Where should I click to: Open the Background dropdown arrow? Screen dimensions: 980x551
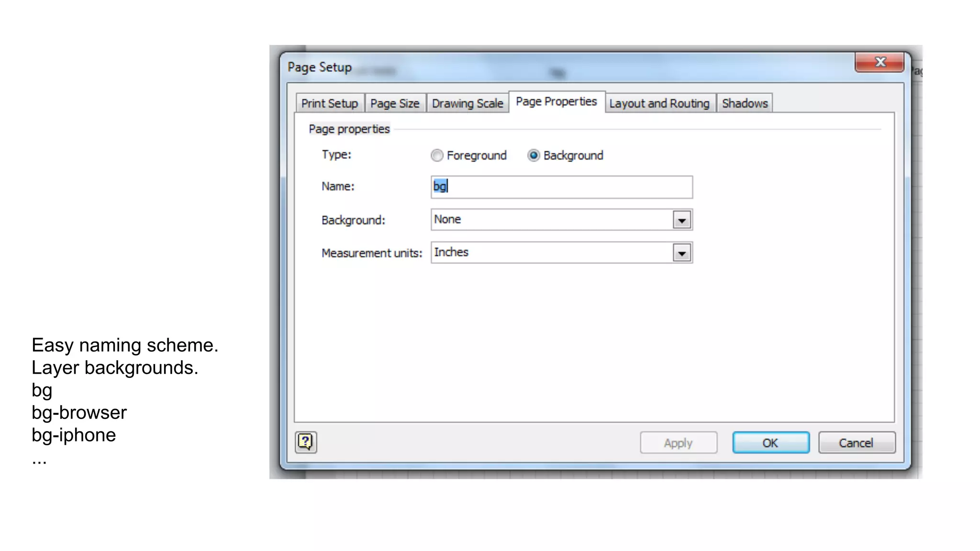[682, 220]
